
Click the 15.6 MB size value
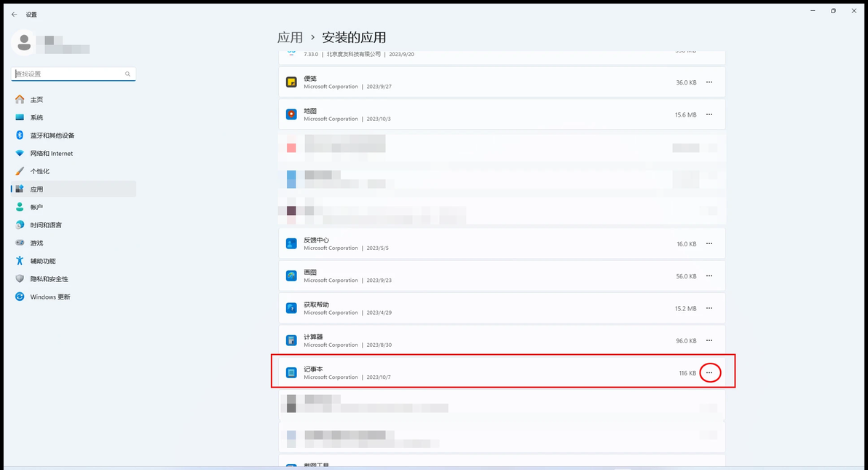point(685,114)
